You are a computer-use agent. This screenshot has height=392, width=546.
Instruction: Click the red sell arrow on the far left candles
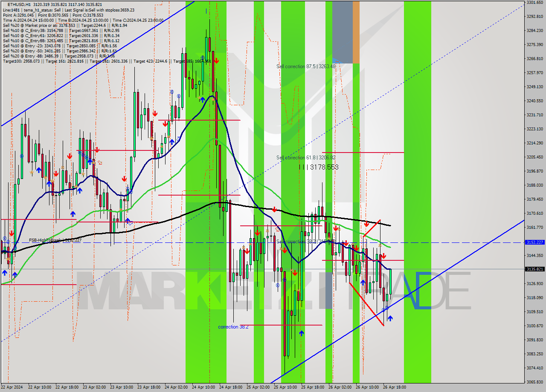pos(12,233)
